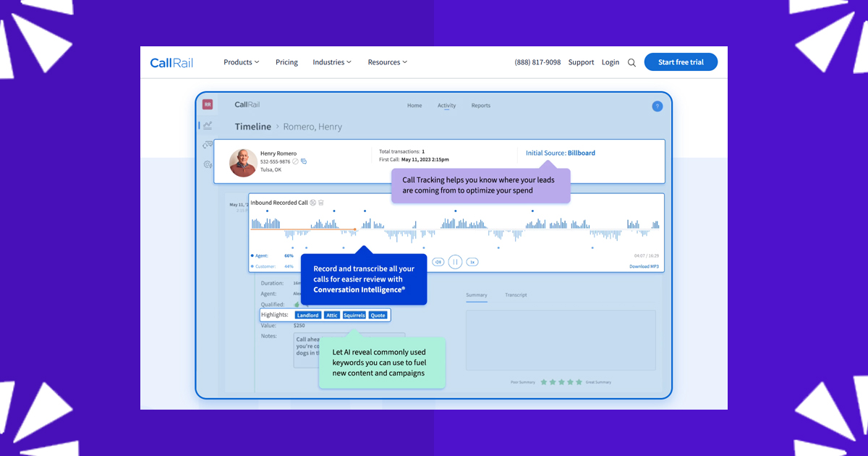Screen dimensions: 868x456
Task: Select the Squirrels highlight tag
Action: [354, 316]
